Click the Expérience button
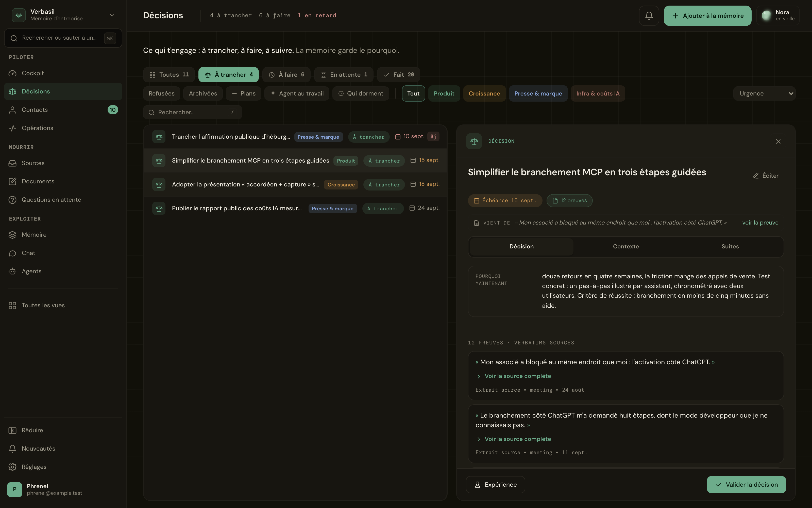The height and width of the screenshot is (508, 812). 495,484
